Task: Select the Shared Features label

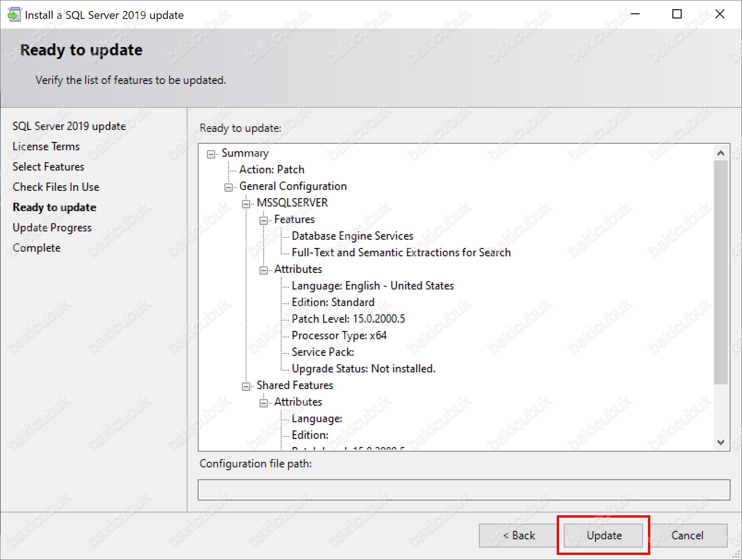Action: 295,385
